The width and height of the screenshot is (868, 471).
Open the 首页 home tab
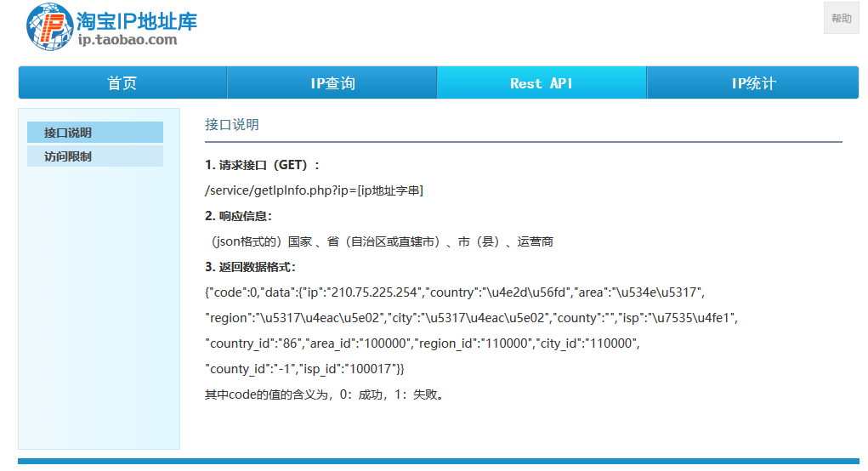(x=122, y=83)
